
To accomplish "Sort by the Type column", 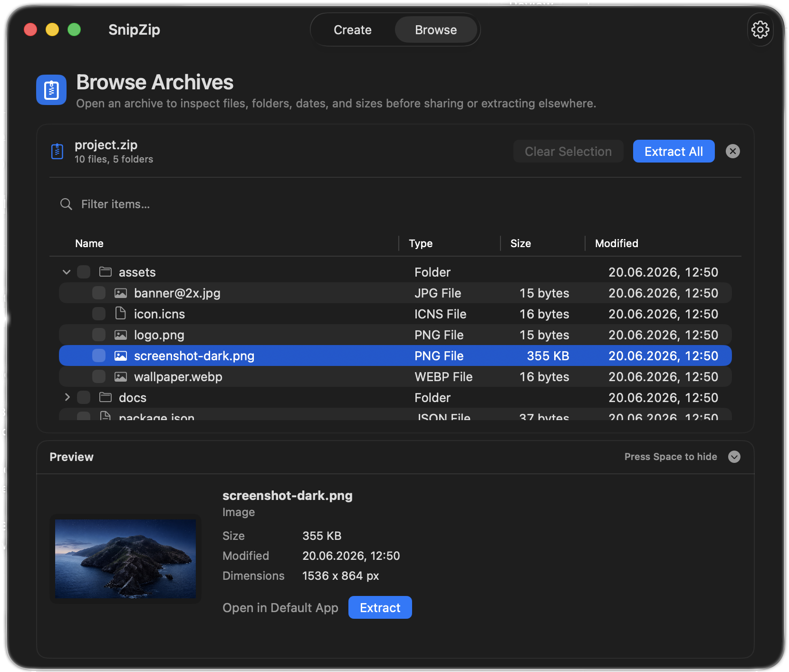I will 421,243.
